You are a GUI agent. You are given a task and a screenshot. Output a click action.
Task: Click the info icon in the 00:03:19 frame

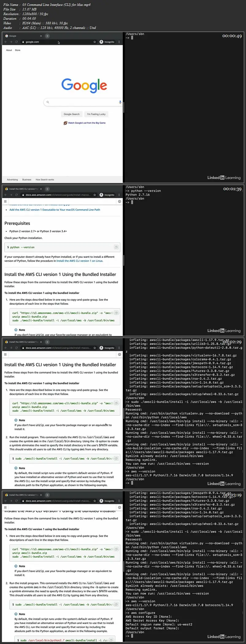[119, 508]
